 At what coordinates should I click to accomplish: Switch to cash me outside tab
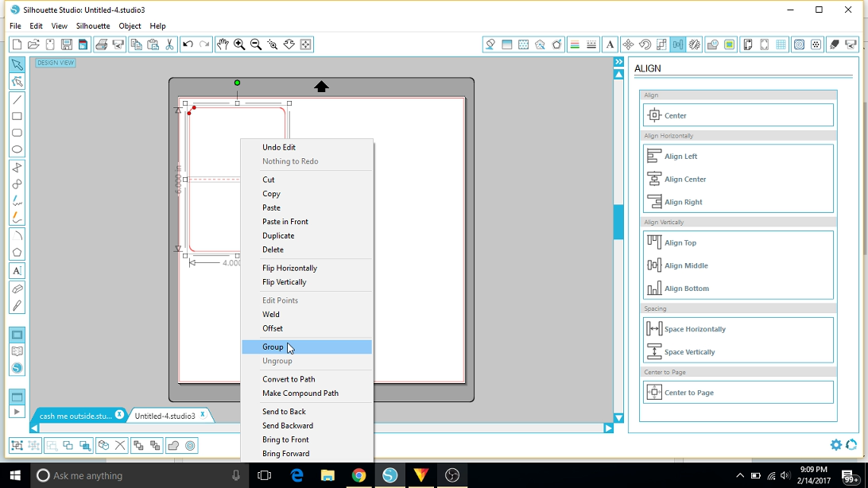tap(76, 416)
